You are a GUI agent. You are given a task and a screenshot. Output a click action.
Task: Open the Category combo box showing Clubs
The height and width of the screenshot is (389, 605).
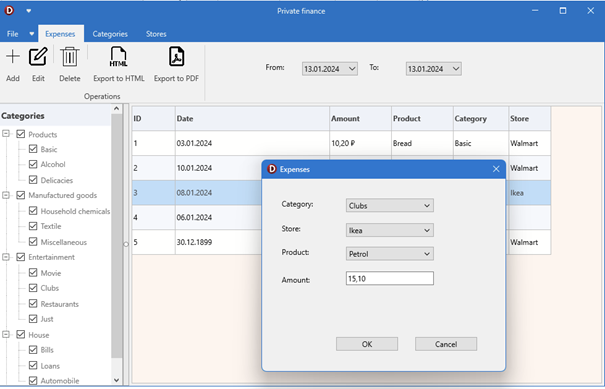(390, 205)
